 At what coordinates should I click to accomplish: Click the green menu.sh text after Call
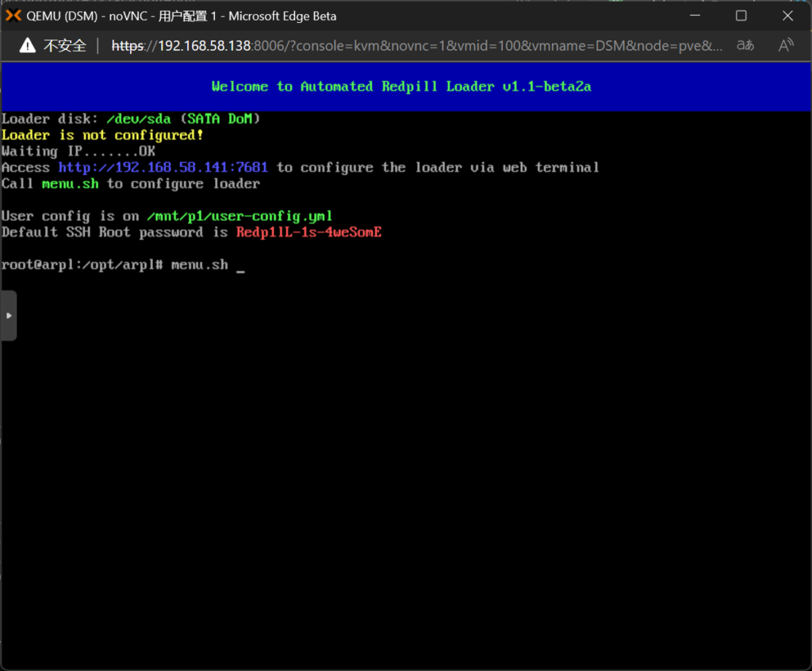tap(70, 183)
